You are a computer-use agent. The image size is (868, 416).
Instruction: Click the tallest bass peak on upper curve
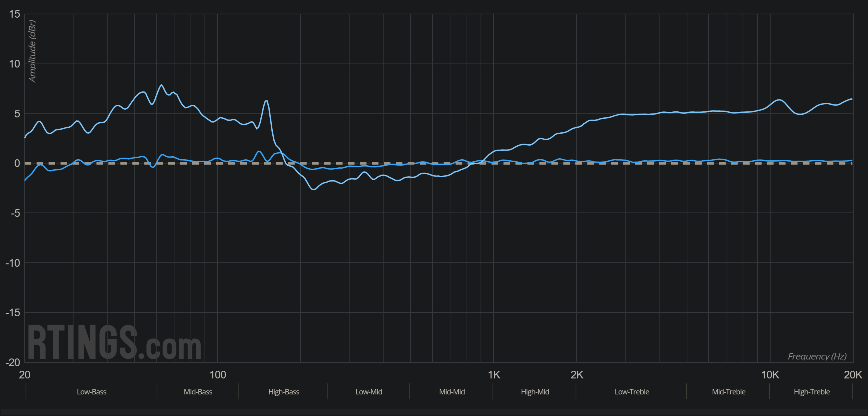(x=161, y=85)
